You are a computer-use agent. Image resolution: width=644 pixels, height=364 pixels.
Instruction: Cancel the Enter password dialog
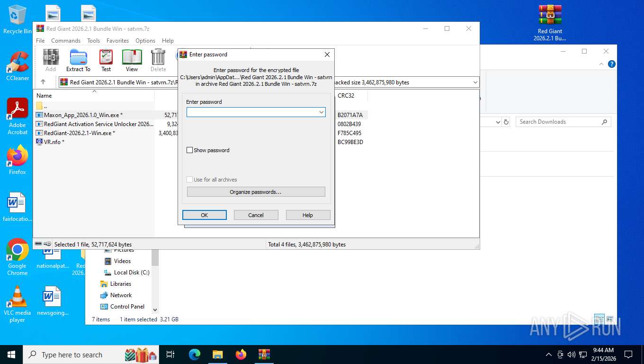[256, 215]
